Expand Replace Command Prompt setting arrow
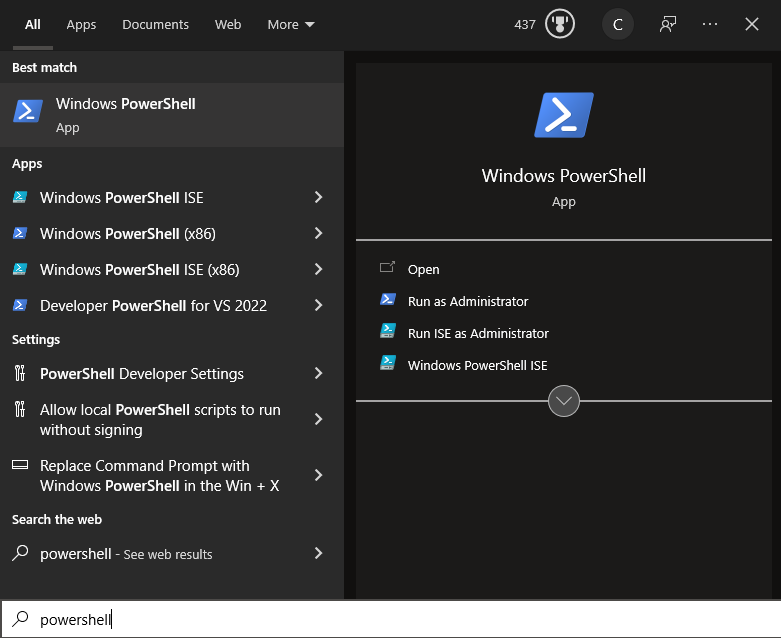The height and width of the screenshot is (638, 781). [318, 475]
